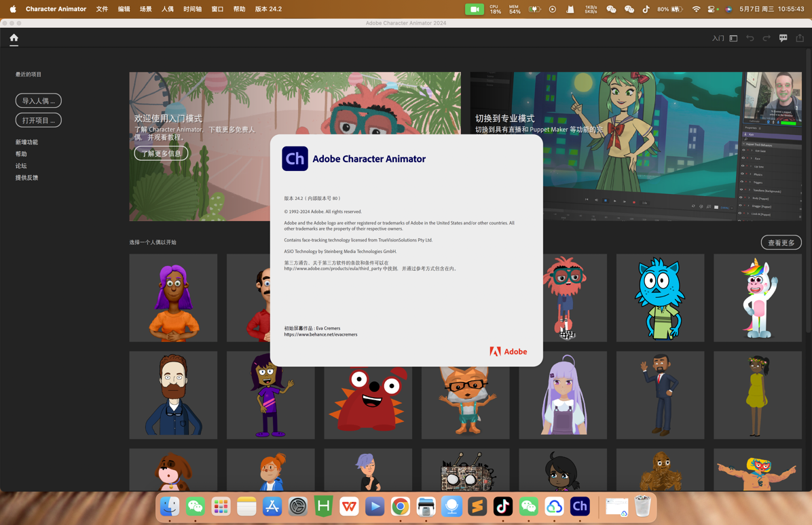812x525 pixels.
Task: Click the undo arrow icon in toolbar
Action: coord(750,38)
